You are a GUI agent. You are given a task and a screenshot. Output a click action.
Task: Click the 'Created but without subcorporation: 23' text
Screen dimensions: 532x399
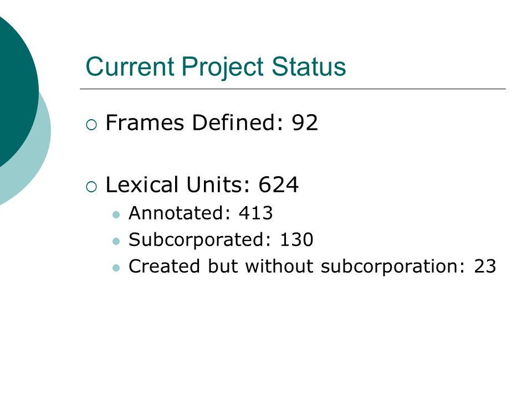click(312, 267)
